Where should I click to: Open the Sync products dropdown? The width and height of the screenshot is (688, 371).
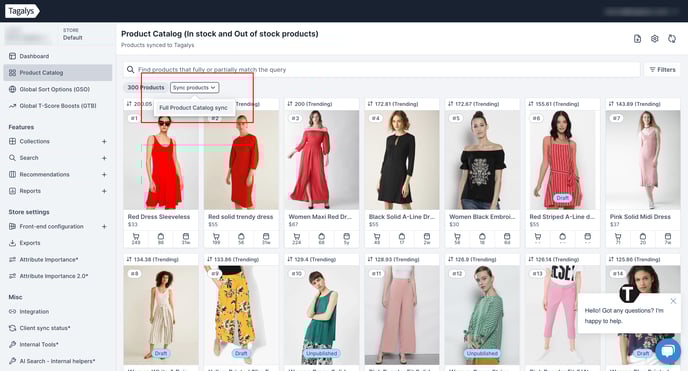[194, 88]
